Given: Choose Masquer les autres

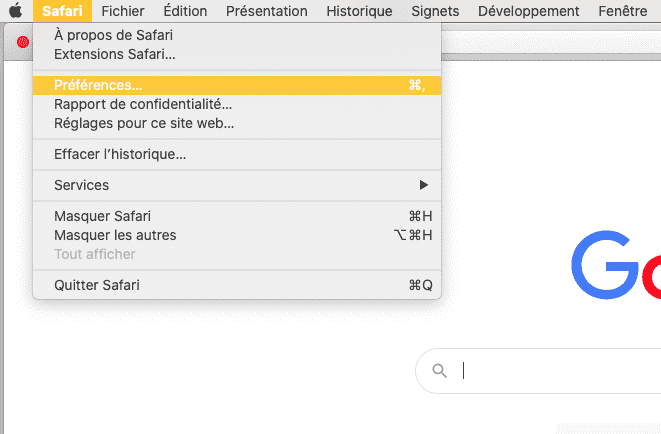Looking at the screenshot, I should pos(237,235).
